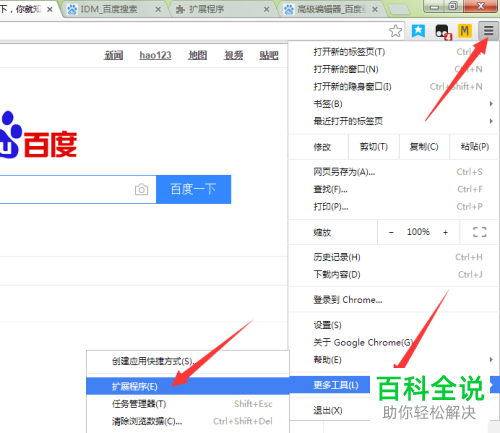Click the camera image-search icon
The width and height of the screenshot is (500, 433).
[141, 189]
